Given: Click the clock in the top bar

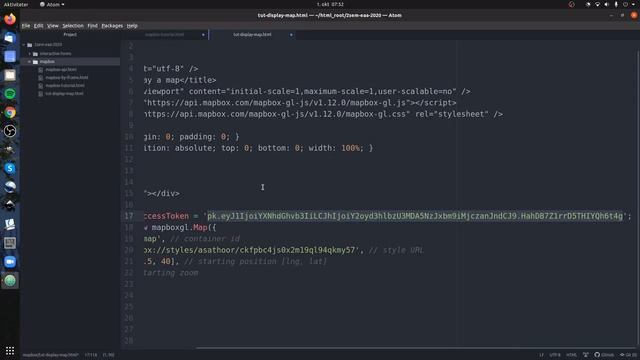Looking at the screenshot, I should [330, 4].
